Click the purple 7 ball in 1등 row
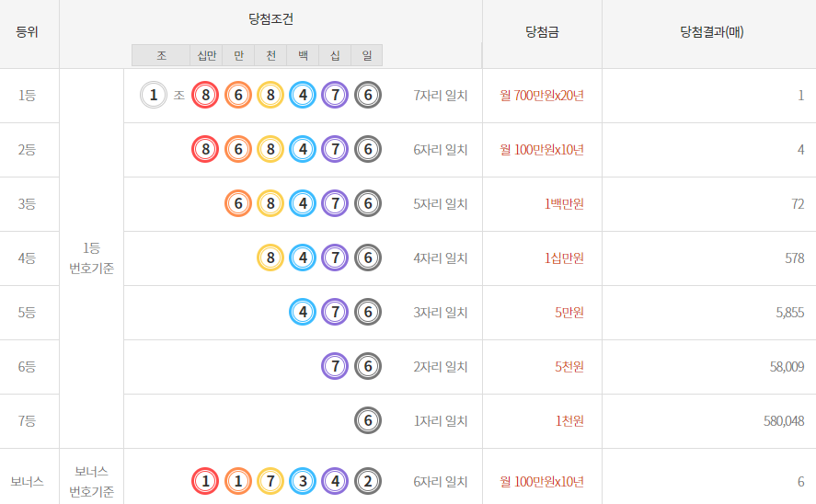 click(335, 95)
